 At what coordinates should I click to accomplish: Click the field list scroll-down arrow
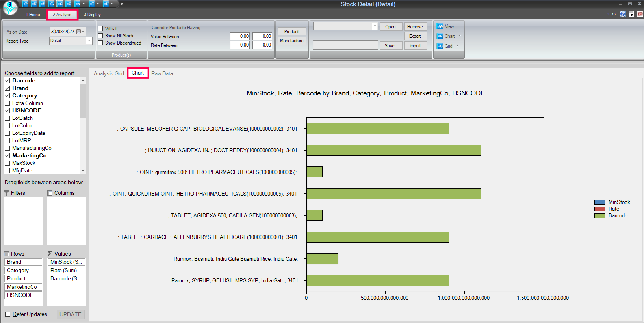83,170
